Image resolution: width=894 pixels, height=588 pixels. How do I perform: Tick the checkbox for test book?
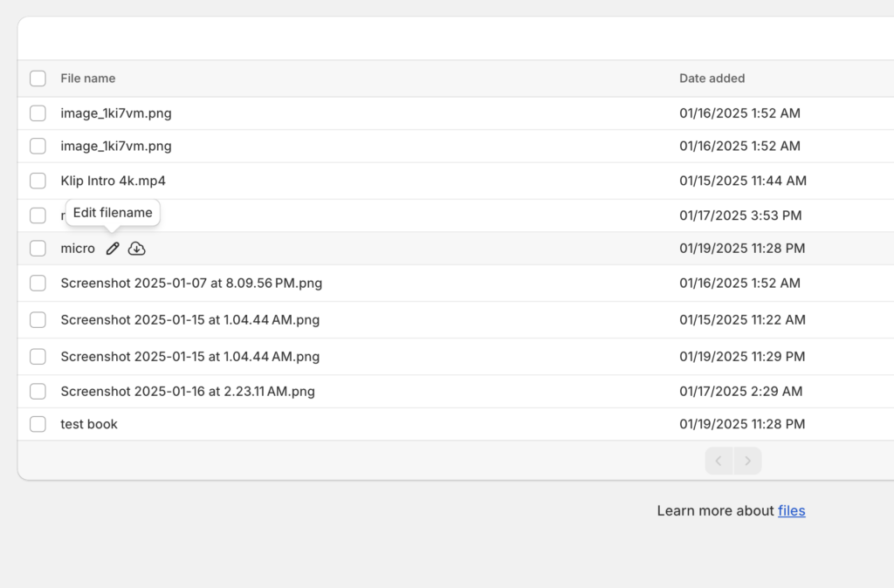pyautogui.click(x=38, y=424)
